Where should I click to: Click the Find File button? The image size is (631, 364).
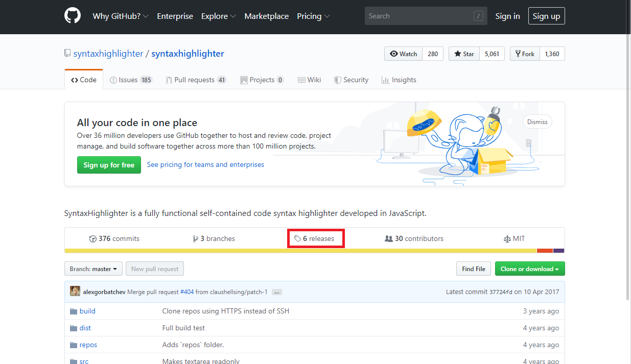coord(474,269)
